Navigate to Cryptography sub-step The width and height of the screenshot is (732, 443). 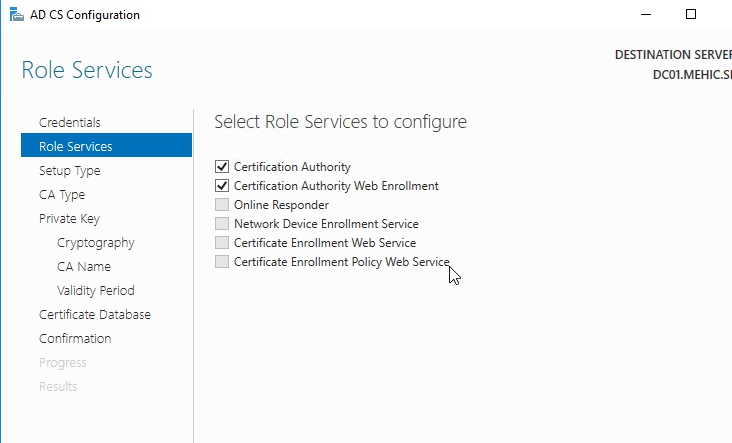pos(95,242)
